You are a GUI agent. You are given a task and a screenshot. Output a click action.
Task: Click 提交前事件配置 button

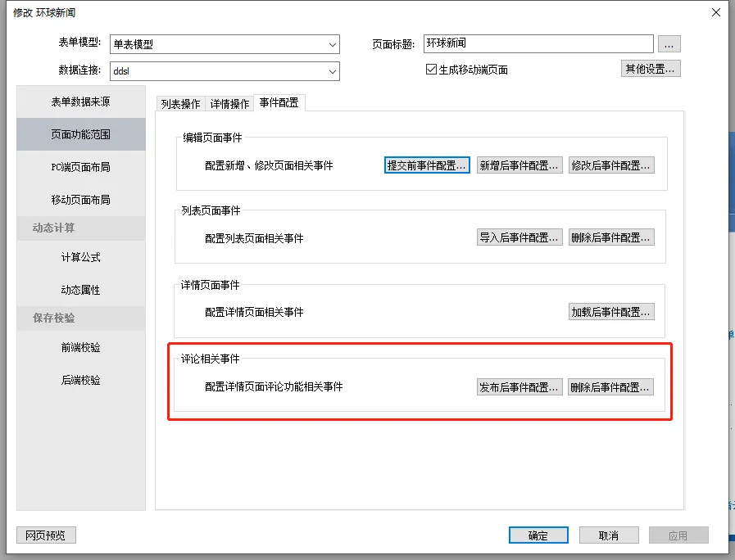click(x=427, y=165)
